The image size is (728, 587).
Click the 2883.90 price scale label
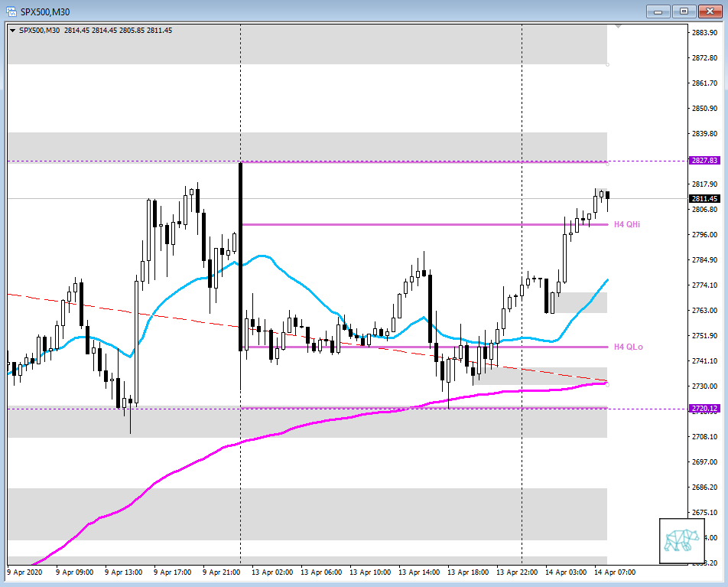click(x=703, y=32)
